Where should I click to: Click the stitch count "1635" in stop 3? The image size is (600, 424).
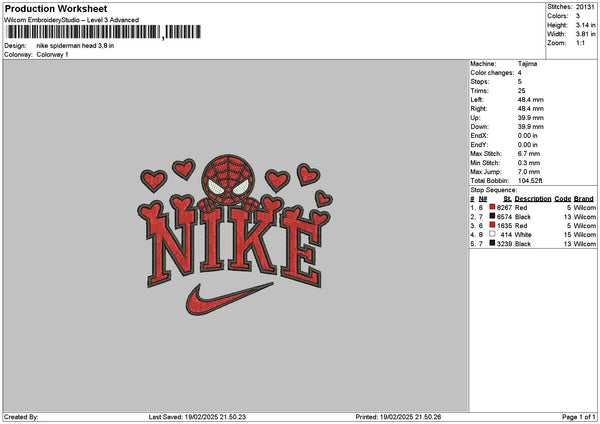pyautogui.click(x=504, y=226)
